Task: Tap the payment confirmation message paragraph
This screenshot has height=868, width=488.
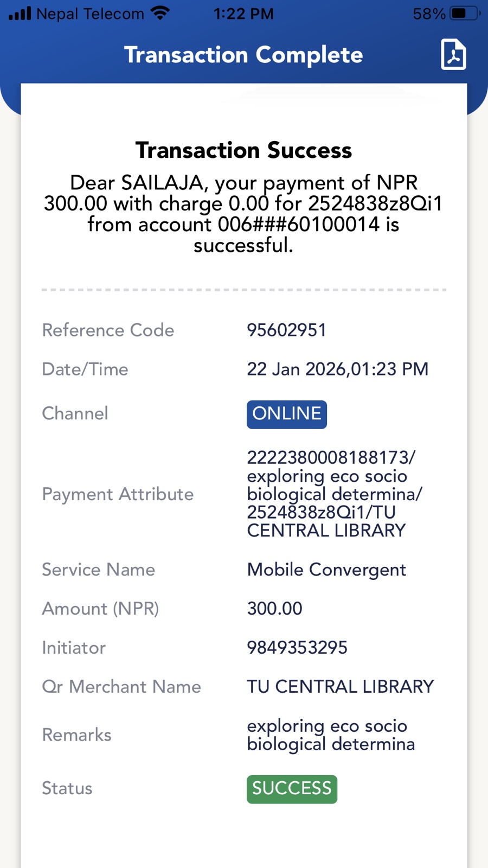Action: (243, 214)
